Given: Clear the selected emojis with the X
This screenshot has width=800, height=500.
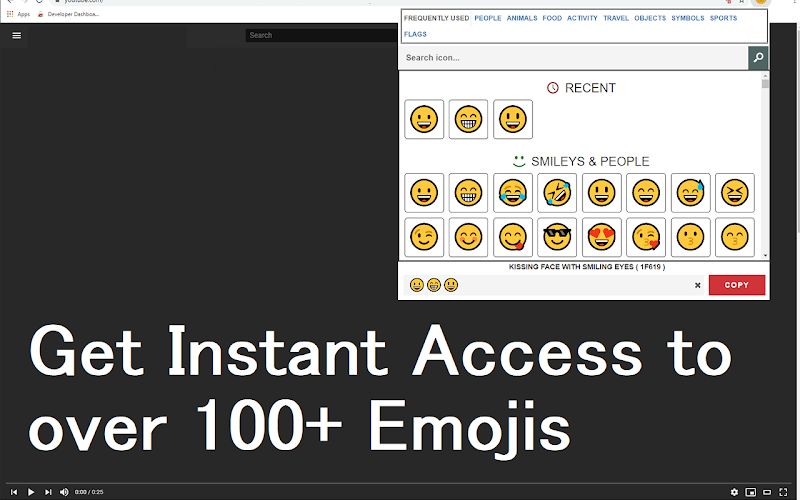Looking at the screenshot, I should click(697, 285).
